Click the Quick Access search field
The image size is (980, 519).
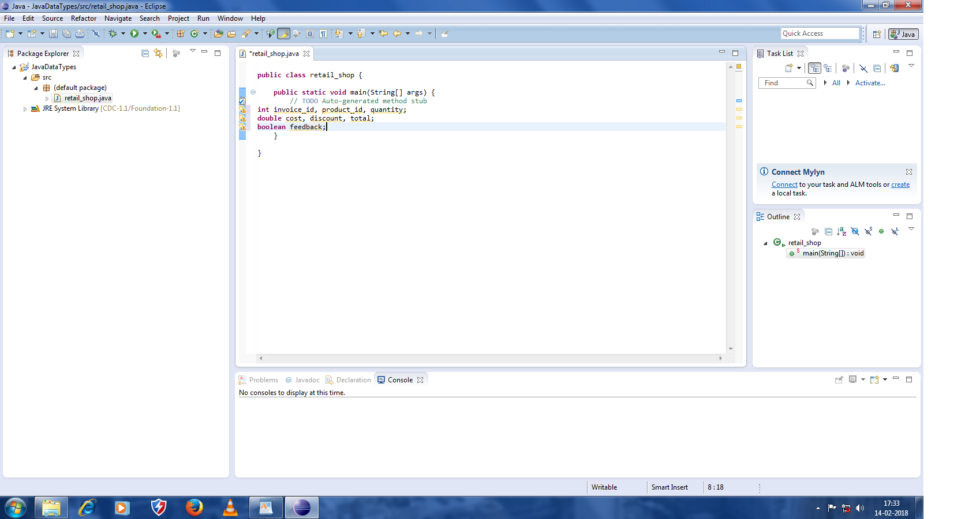click(820, 33)
